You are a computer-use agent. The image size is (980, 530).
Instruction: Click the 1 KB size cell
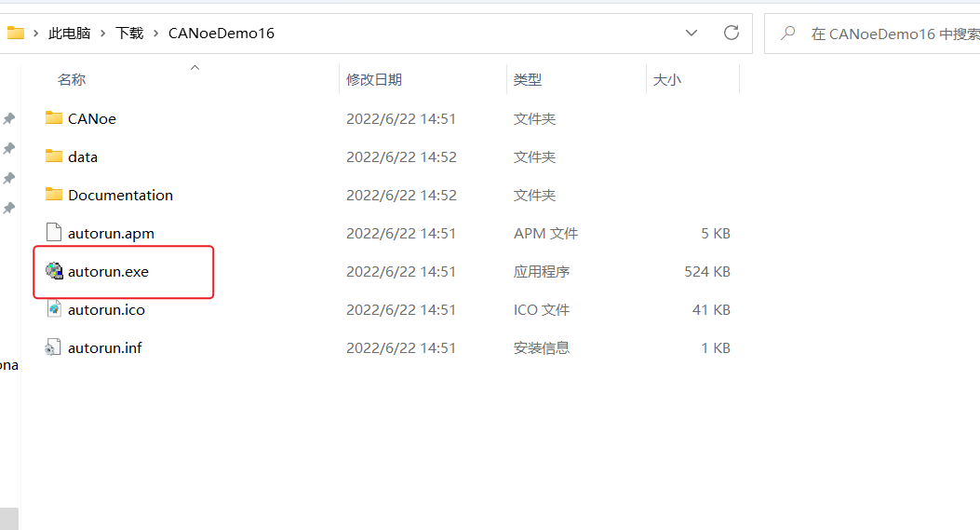pyautogui.click(x=716, y=348)
